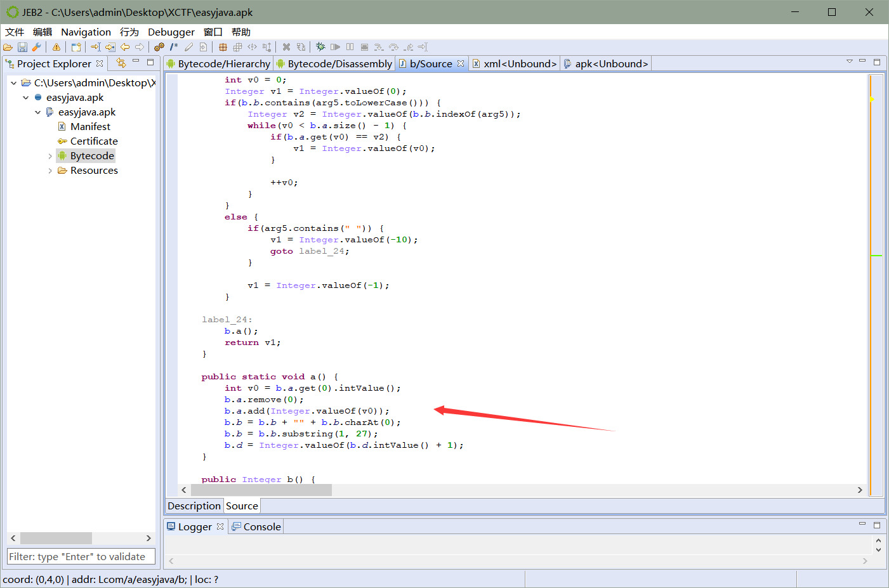Close the Project Explorer tab
The image size is (889, 588).
[x=100, y=63]
